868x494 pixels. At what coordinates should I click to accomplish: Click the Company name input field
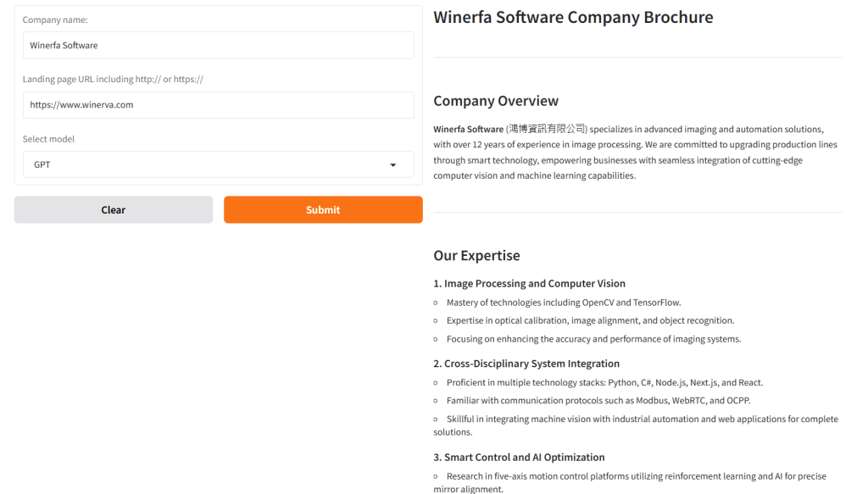pyautogui.click(x=218, y=46)
